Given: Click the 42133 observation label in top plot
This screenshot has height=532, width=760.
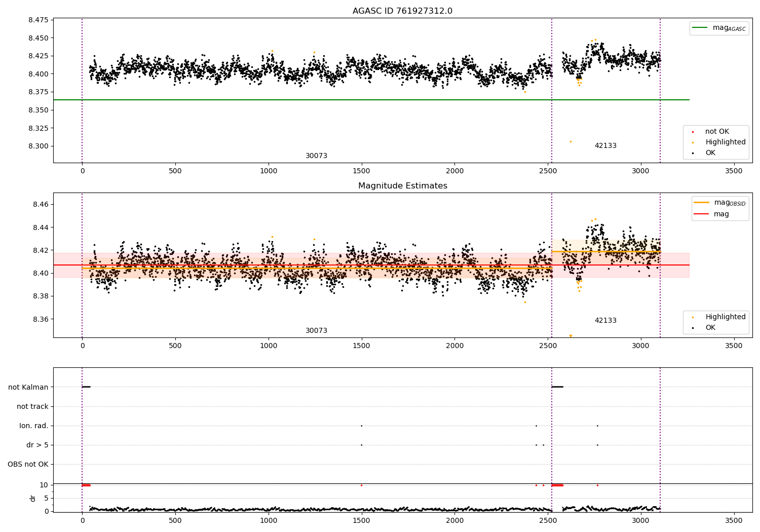Looking at the screenshot, I should [x=605, y=146].
